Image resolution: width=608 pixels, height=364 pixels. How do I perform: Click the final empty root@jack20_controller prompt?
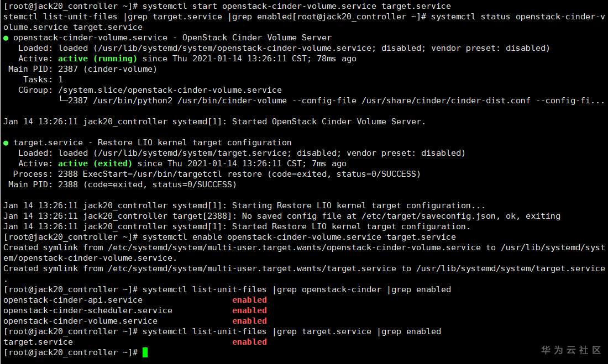pos(70,352)
